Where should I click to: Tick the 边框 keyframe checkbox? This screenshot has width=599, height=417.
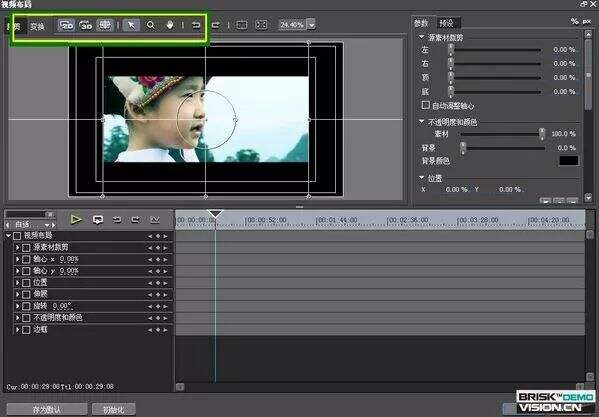click(x=26, y=330)
